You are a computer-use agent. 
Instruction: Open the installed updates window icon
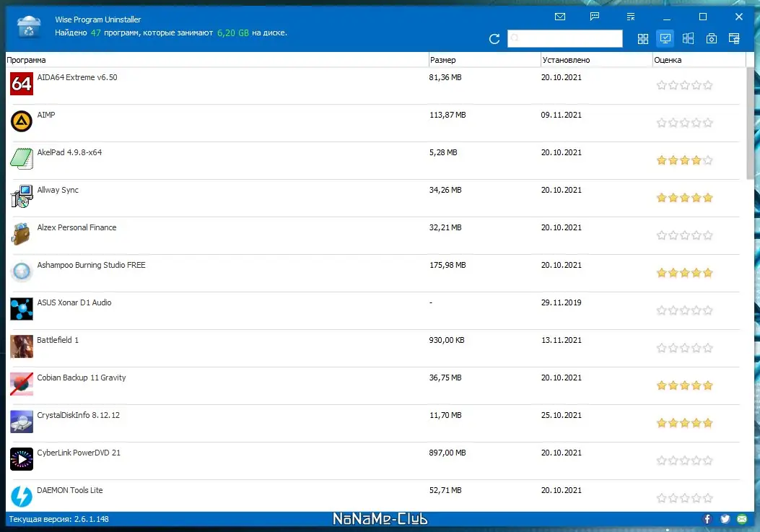[x=734, y=39]
